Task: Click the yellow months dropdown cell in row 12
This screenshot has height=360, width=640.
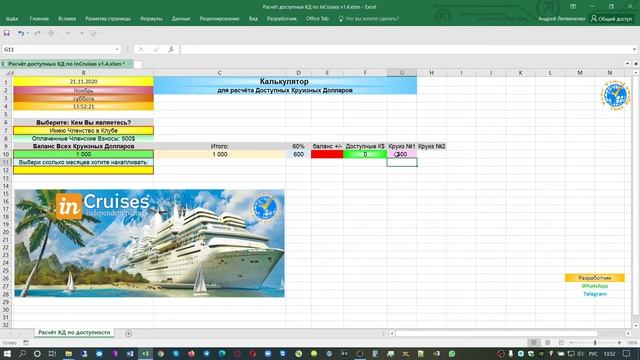Action: coord(83,170)
